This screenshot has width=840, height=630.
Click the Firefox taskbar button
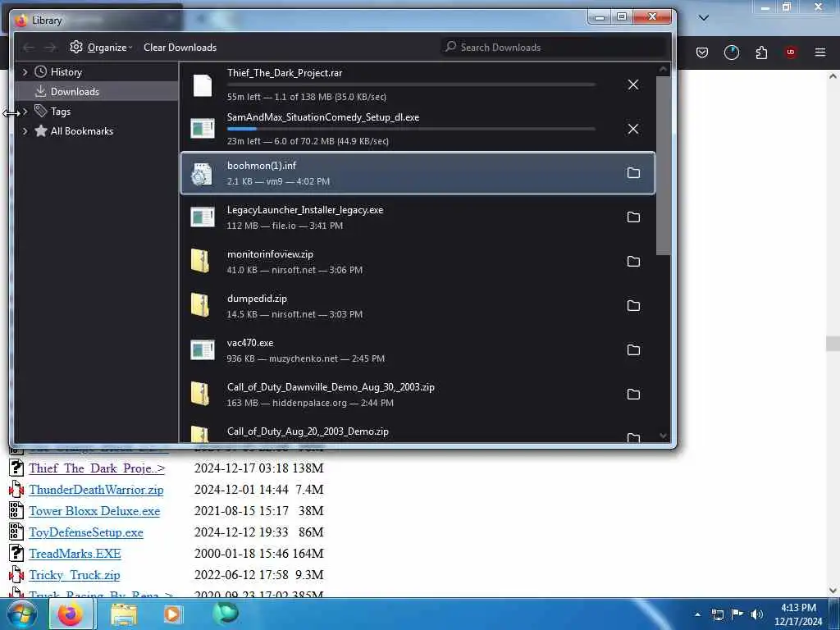(x=71, y=614)
